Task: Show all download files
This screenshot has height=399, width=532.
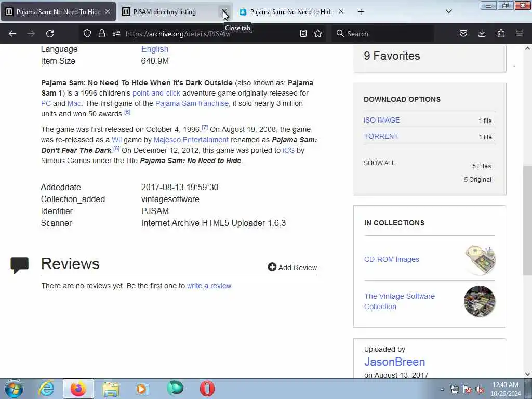Action: coord(379,163)
